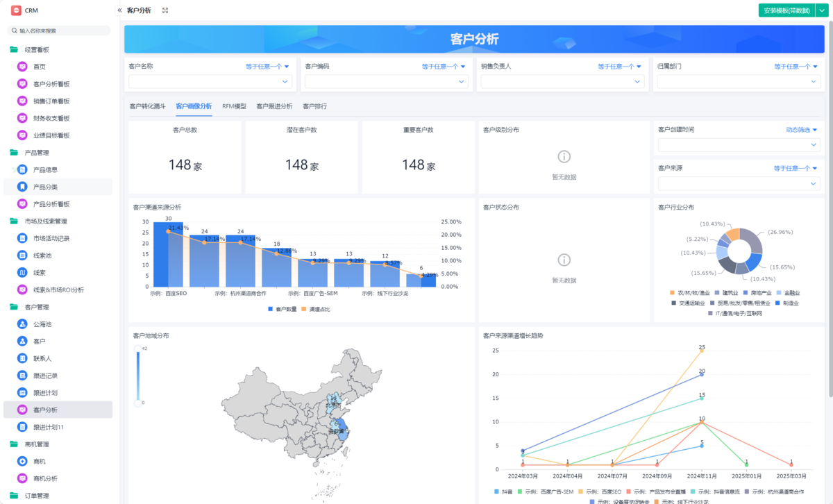833x504 pixels.
Task: Open 销售订单看板 in the sidebar
Action: [51, 101]
